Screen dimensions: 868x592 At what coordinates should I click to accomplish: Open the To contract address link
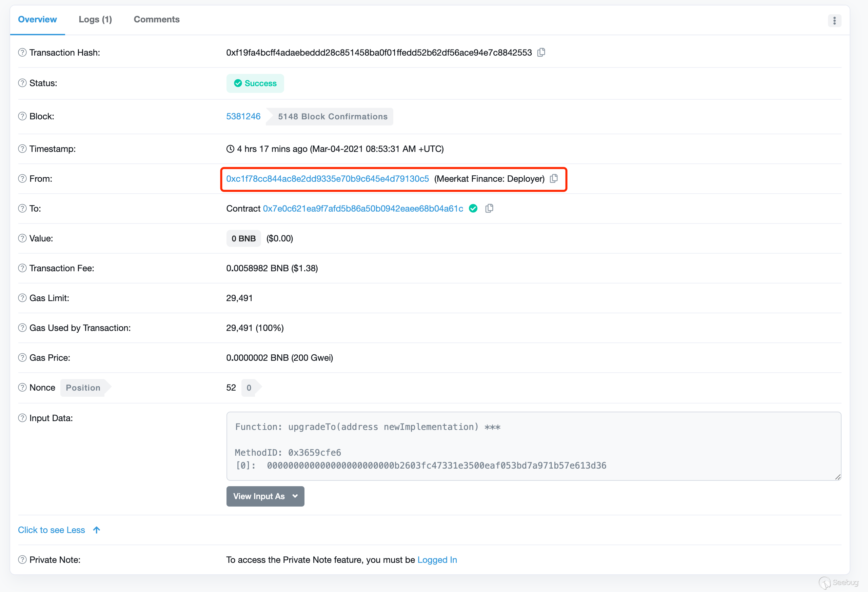[363, 209]
